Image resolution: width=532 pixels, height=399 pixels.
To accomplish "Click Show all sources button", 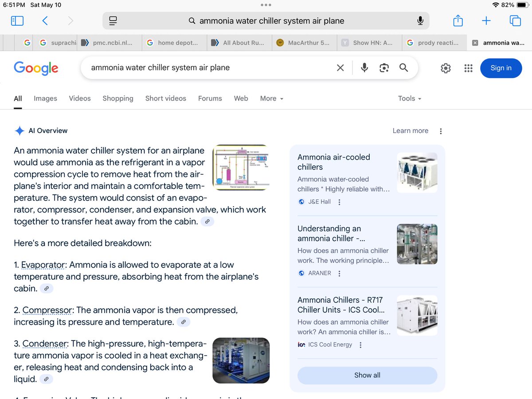I will (x=367, y=375).
